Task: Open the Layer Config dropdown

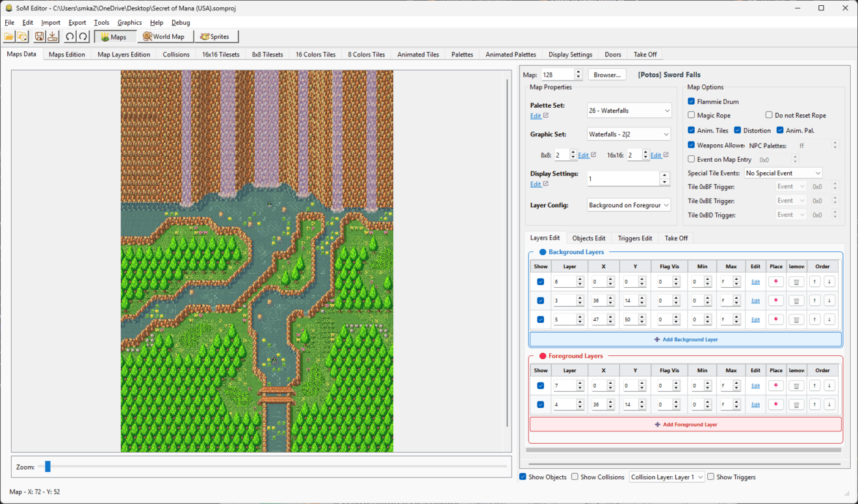Action: (x=629, y=205)
